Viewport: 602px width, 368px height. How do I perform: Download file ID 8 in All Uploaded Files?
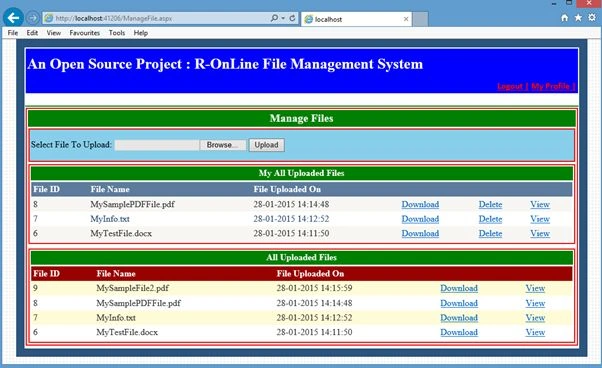tap(459, 303)
